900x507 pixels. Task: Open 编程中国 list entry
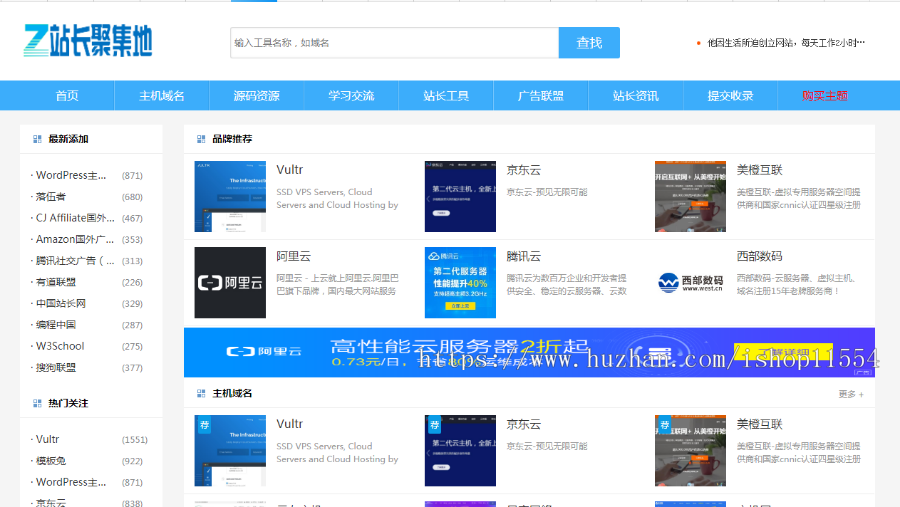56,324
